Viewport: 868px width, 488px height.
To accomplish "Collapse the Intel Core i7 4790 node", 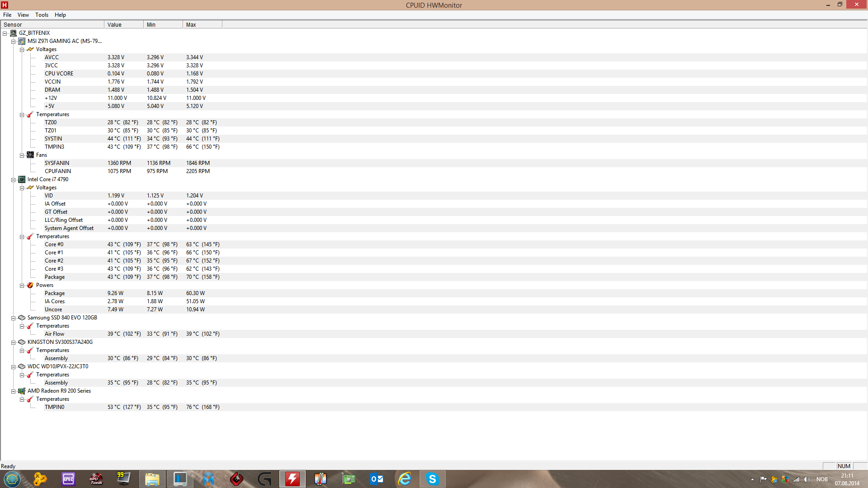I will pyautogui.click(x=14, y=180).
